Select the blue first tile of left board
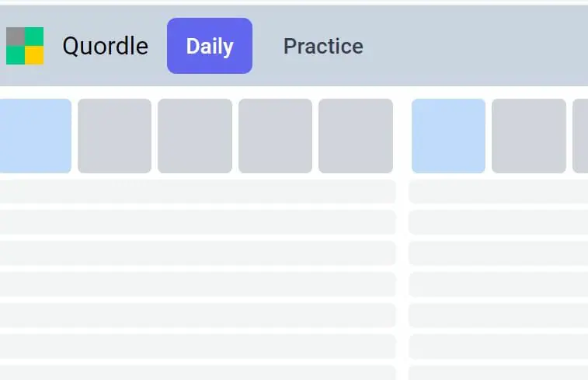The height and width of the screenshot is (380, 588). pos(35,136)
